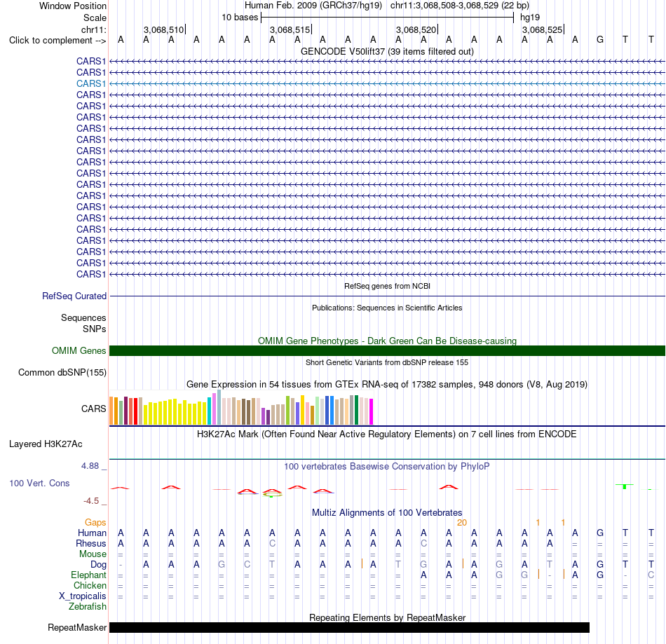Click the GTEx Gene Expression track title
666x644 pixels.
pos(387,384)
